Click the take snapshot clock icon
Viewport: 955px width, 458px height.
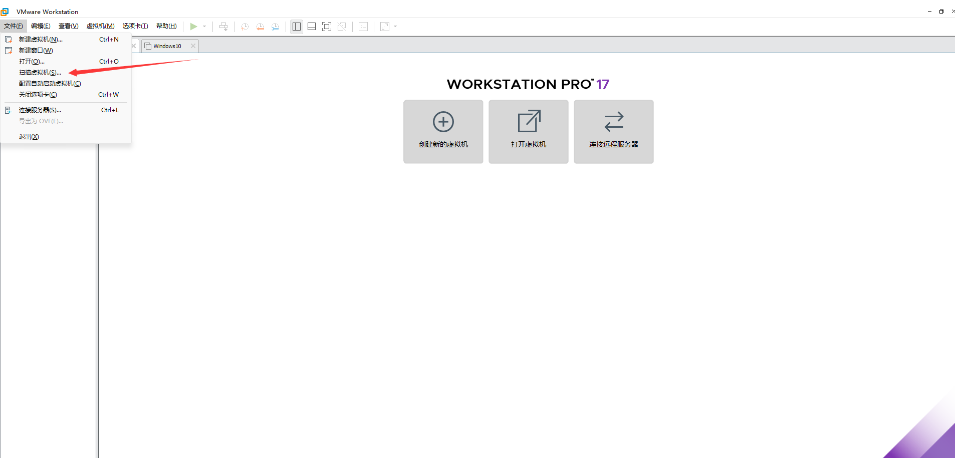[245, 26]
